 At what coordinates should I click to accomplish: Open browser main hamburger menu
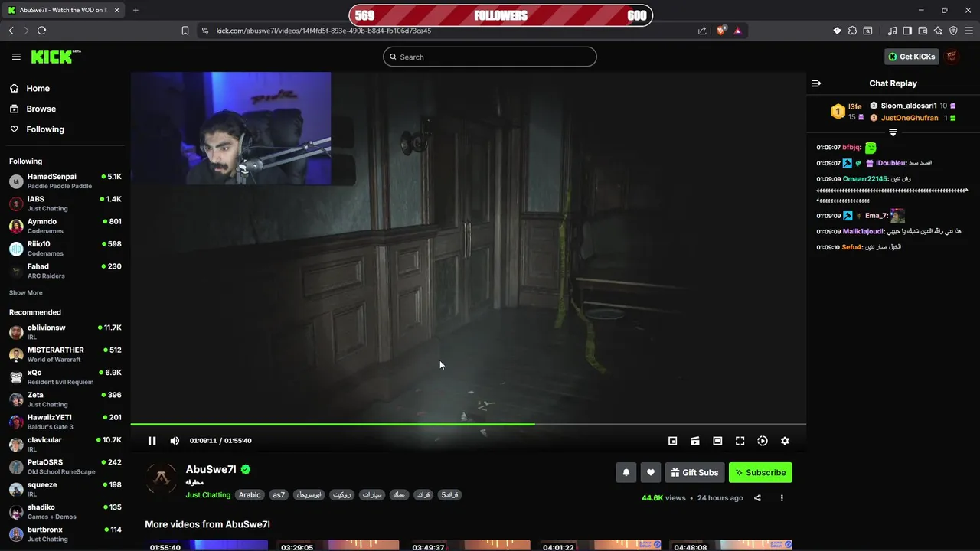pyautogui.click(x=969, y=31)
